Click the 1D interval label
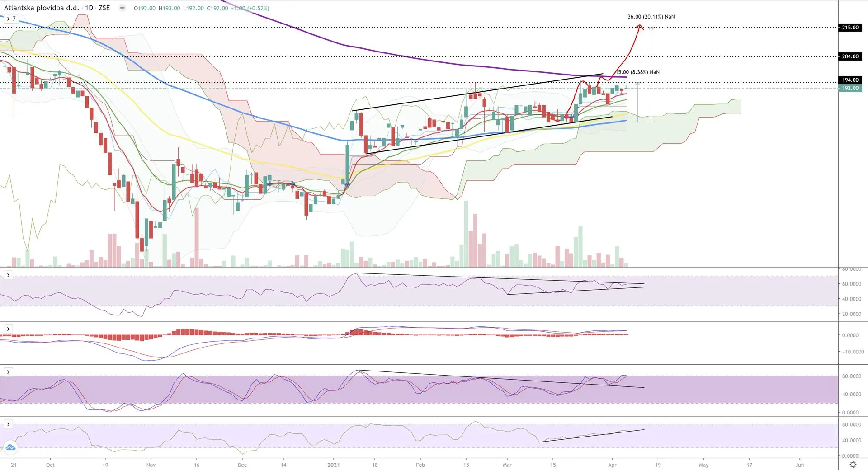Viewport: 868px width, 470px height. point(89,8)
